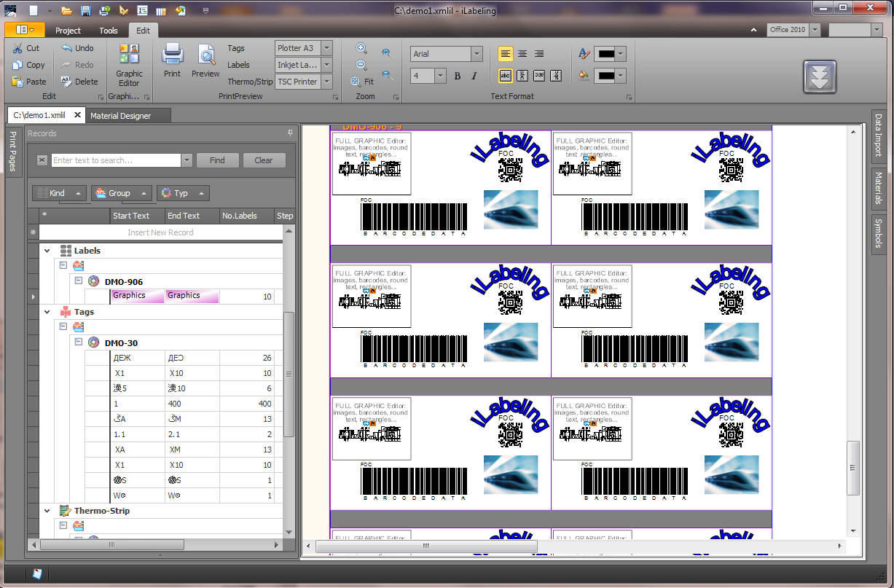Viewport: 894px width, 588px height.
Task: Select the Edit ribbon tab
Action: 143,31
